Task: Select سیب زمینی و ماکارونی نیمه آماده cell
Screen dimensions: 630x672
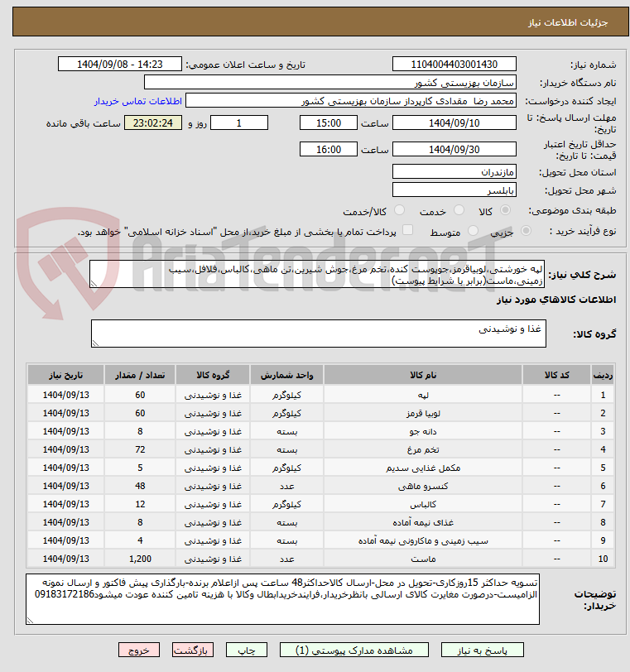Action: (423, 541)
